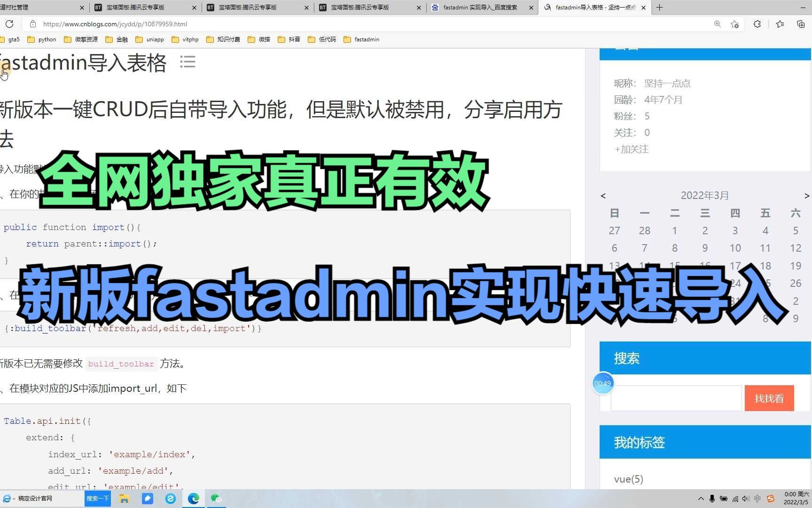Open a new browser tab
The height and width of the screenshot is (508, 812).
click(x=659, y=8)
